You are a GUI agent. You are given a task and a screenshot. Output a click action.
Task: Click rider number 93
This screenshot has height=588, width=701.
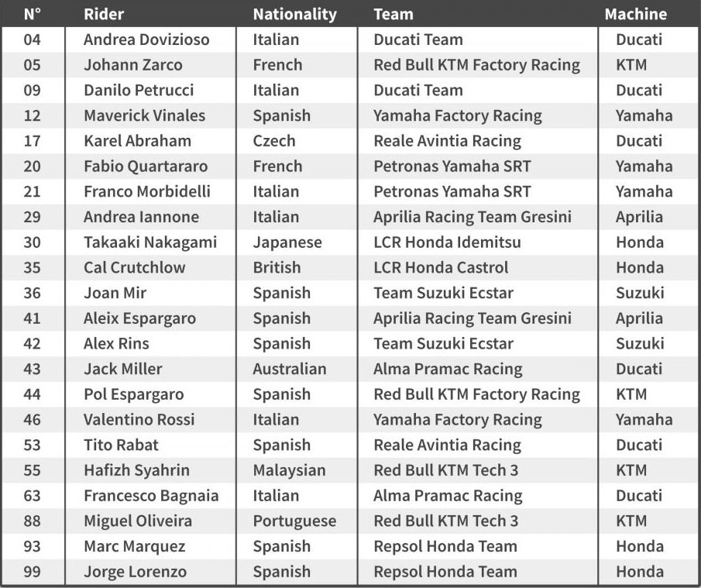pos(33,546)
